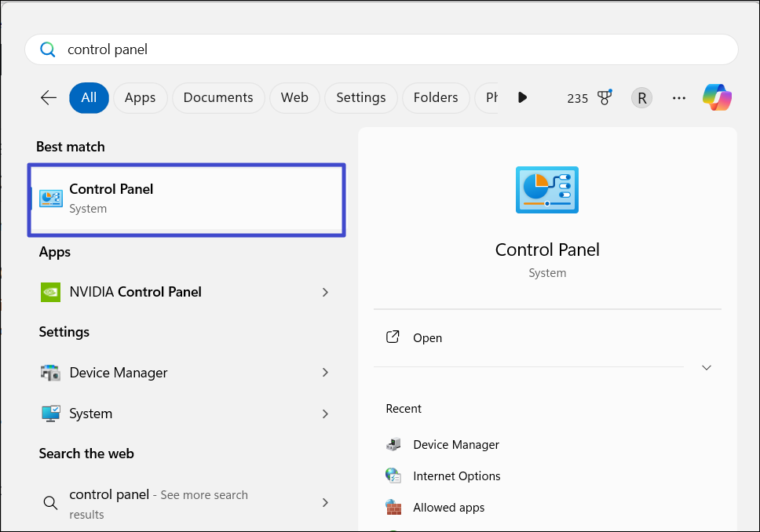Click the Device Manager icon in Recent

(393, 445)
